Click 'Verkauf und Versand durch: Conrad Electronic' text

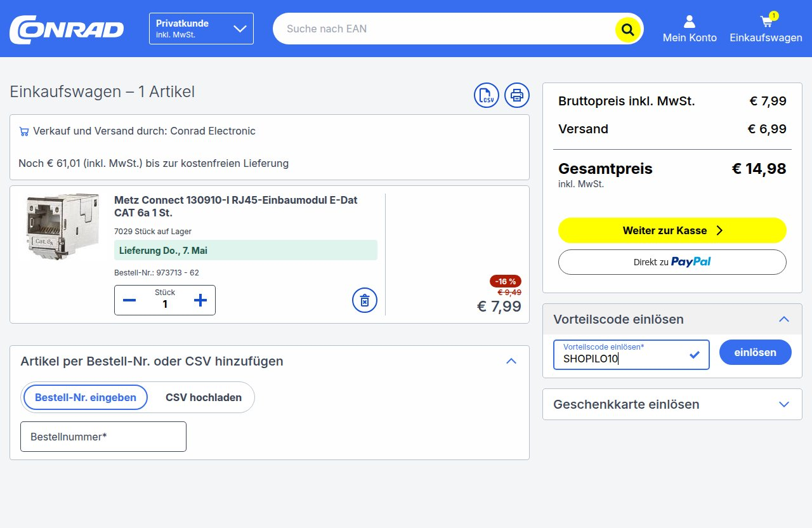point(144,131)
